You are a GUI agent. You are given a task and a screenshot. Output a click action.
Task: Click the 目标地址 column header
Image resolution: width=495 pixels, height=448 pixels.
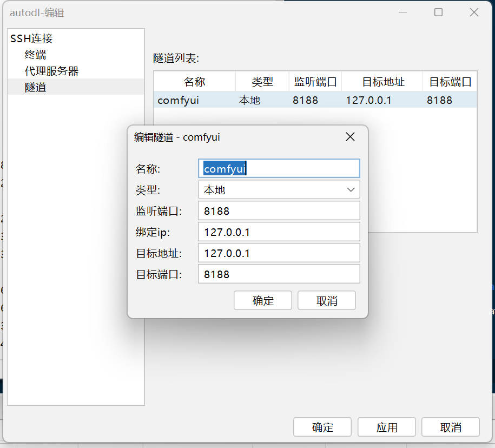pos(382,82)
